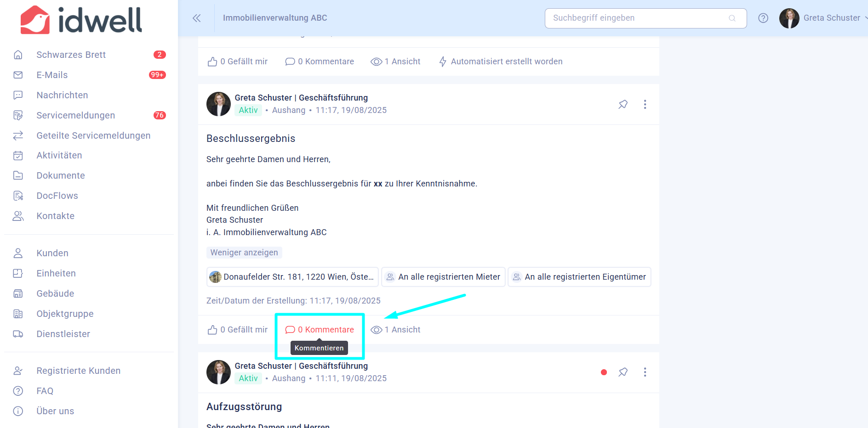Open help via header question mark icon
This screenshot has width=868, height=428.
[x=763, y=18]
